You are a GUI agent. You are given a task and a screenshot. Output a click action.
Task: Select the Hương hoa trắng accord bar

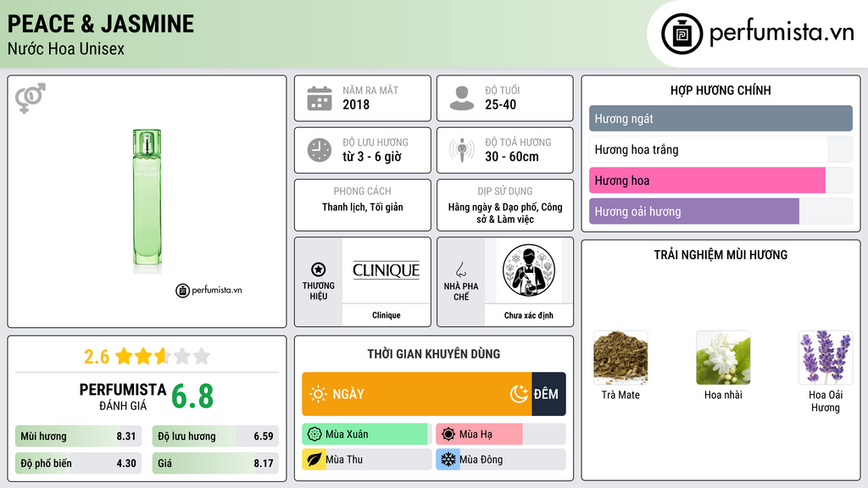[x=721, y=149]
